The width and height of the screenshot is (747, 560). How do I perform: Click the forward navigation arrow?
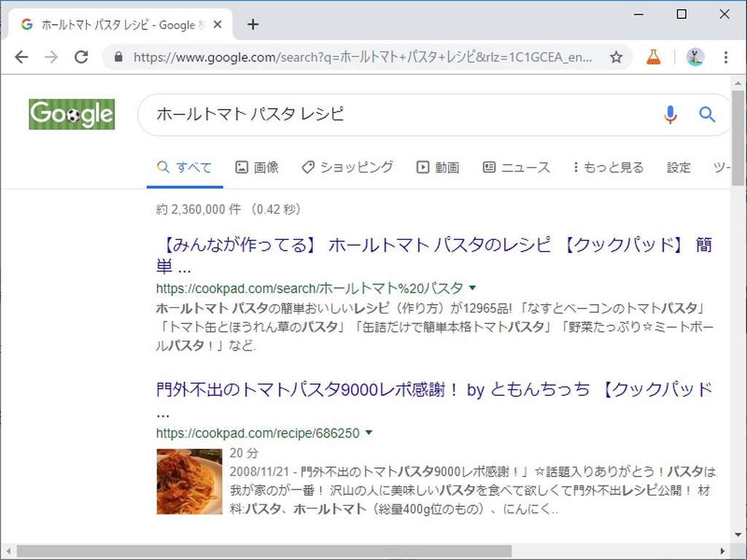tap(51, 57)
